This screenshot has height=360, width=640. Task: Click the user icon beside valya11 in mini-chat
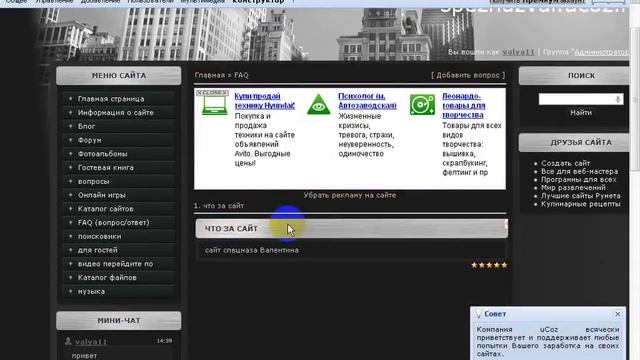click(68, 341)
